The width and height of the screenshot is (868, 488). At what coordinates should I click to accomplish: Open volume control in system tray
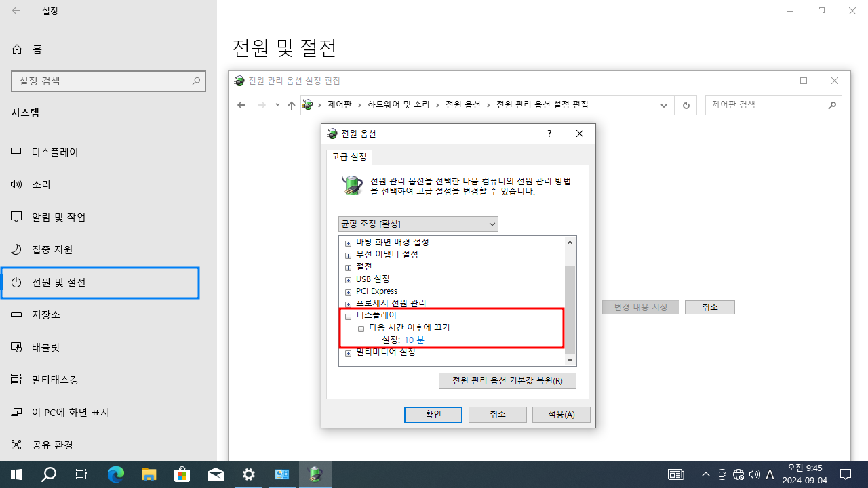point(754,474)
